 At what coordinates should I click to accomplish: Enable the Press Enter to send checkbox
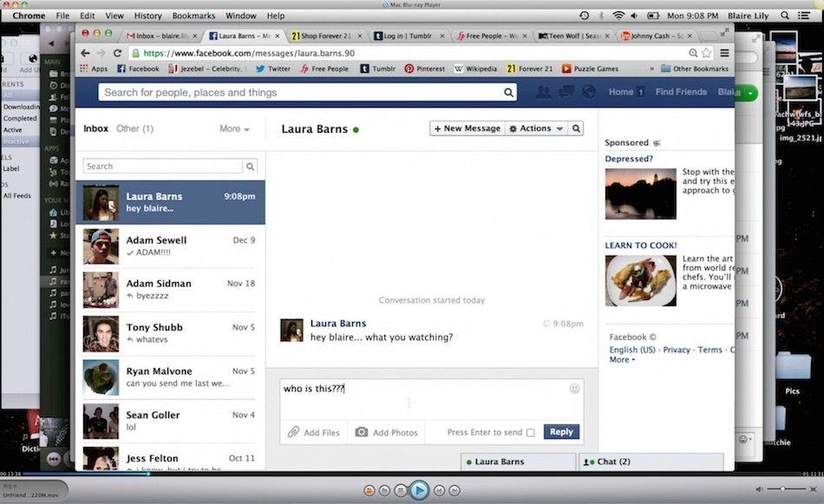(x=530, y=432)
